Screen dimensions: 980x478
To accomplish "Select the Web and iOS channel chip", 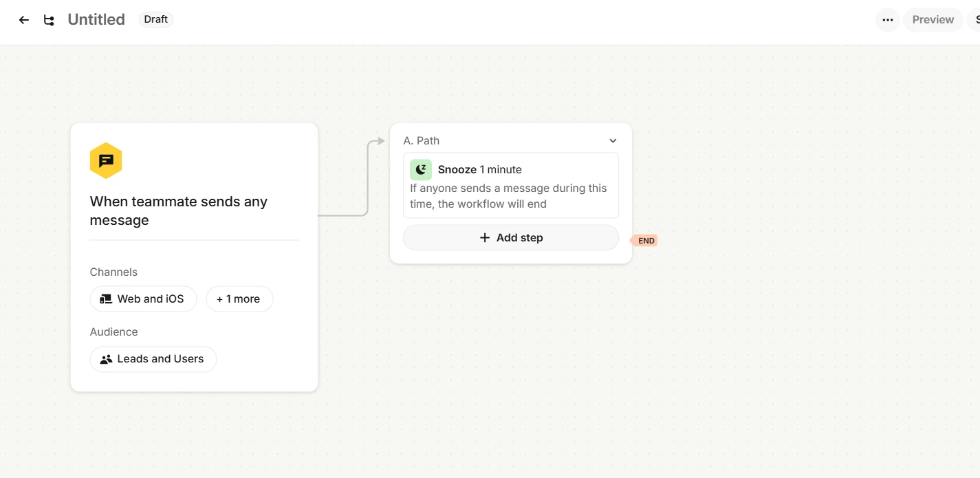I will (143, 299).
